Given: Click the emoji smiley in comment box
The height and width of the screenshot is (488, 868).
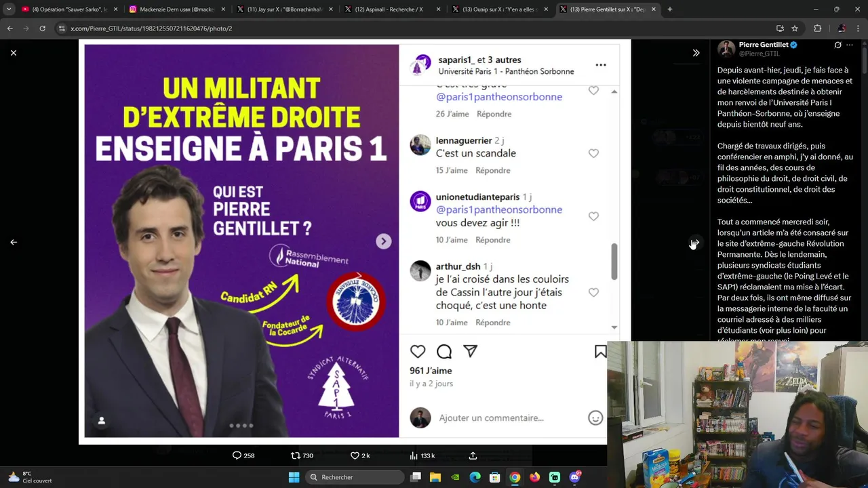Looking at the screenshot, I should pos(595,418).
